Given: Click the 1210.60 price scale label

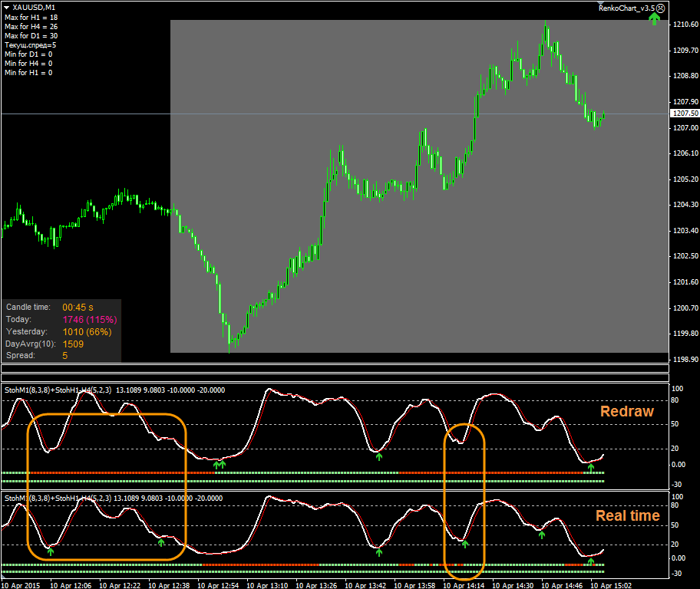Looking at the screenshot, I should click(x=685, y=25).
